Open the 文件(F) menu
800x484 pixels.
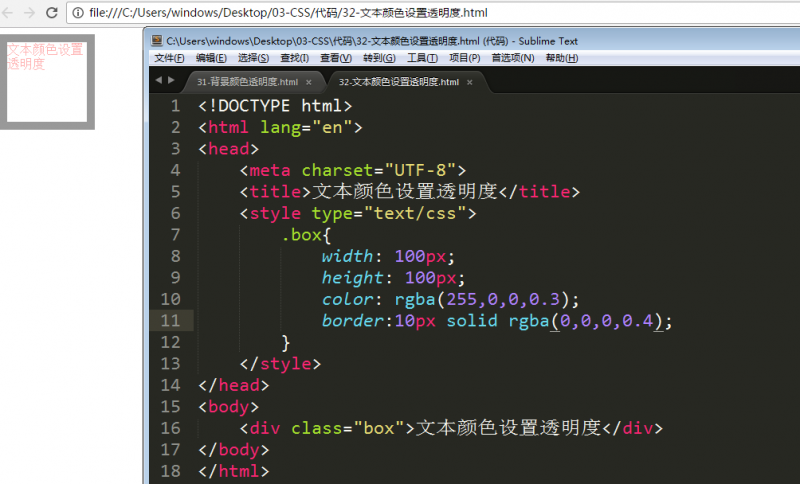(x=170, y=58)
